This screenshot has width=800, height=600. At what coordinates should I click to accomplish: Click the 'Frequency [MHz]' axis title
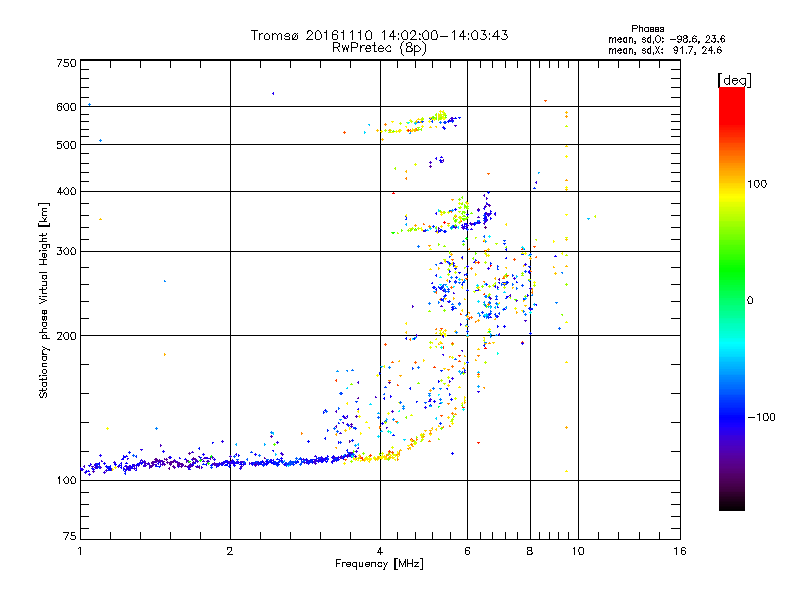(x=379, y=564)
